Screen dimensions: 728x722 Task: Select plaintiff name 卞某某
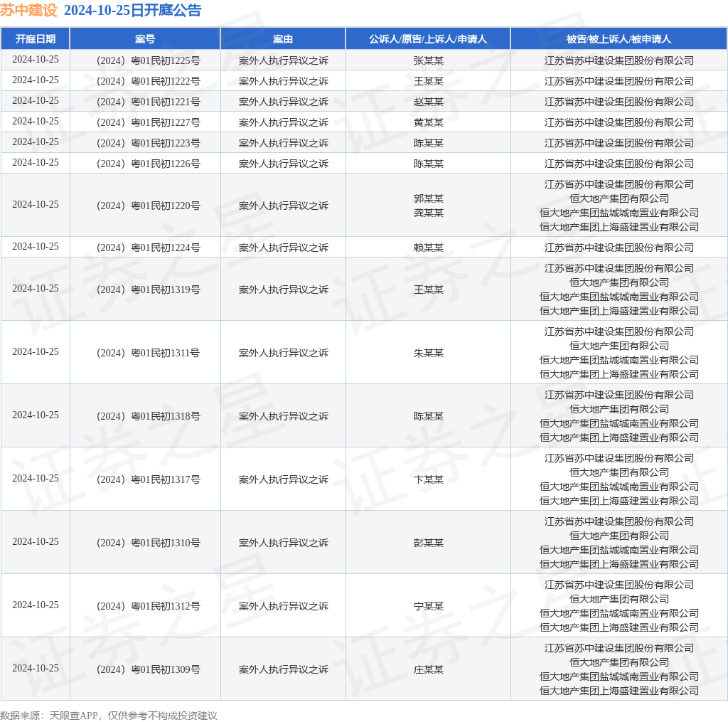point(429,479)
